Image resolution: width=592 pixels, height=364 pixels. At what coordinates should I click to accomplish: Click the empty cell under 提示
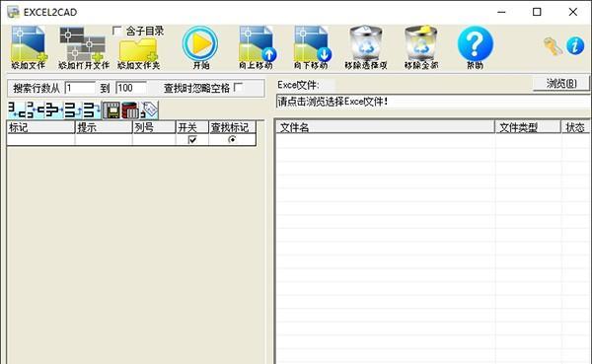tap(104, 140)
